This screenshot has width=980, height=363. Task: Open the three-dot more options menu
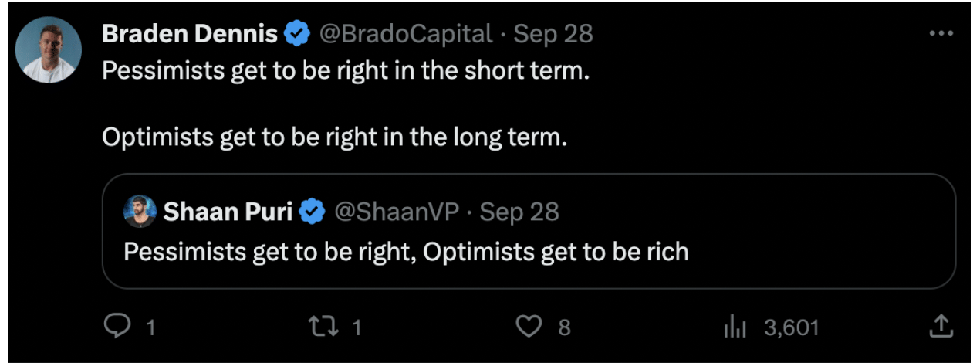941,35
